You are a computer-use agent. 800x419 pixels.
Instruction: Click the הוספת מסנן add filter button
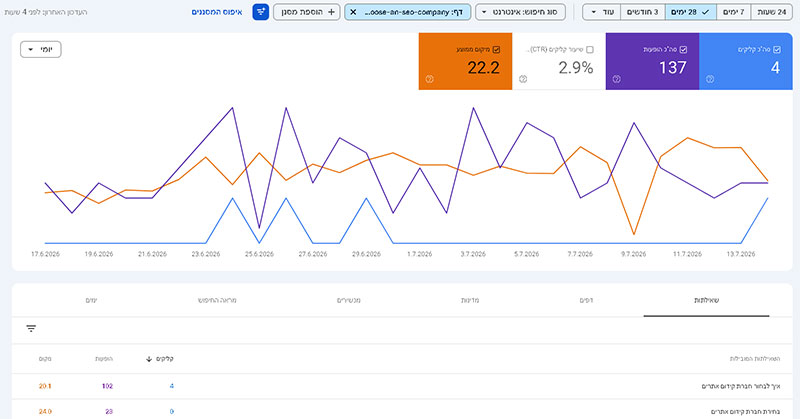click(x=307, y=12)
